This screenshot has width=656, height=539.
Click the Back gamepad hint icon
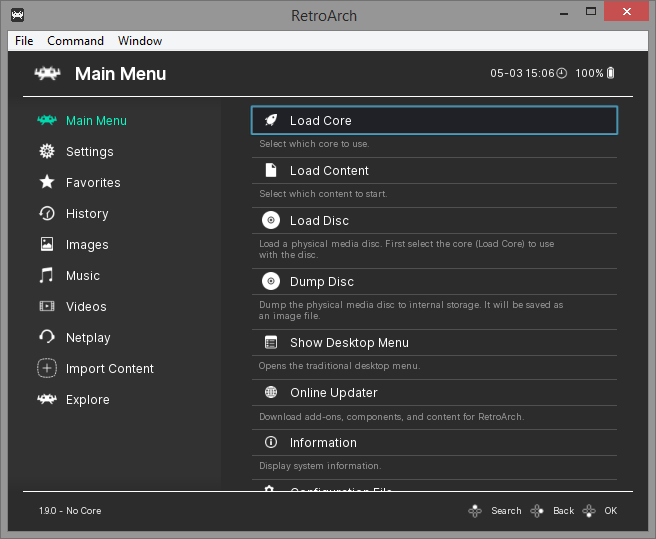pos(537,511)
